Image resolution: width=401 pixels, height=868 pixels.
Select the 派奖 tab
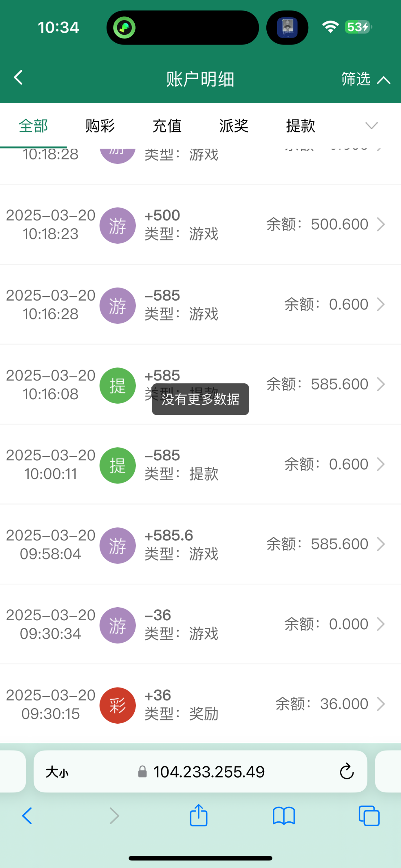234,126
